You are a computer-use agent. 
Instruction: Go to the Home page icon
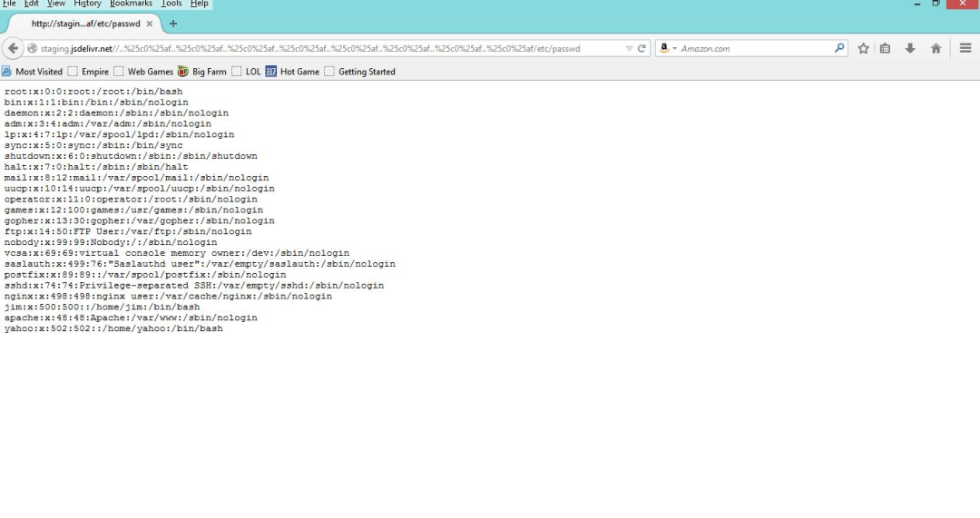coord(936,48)
